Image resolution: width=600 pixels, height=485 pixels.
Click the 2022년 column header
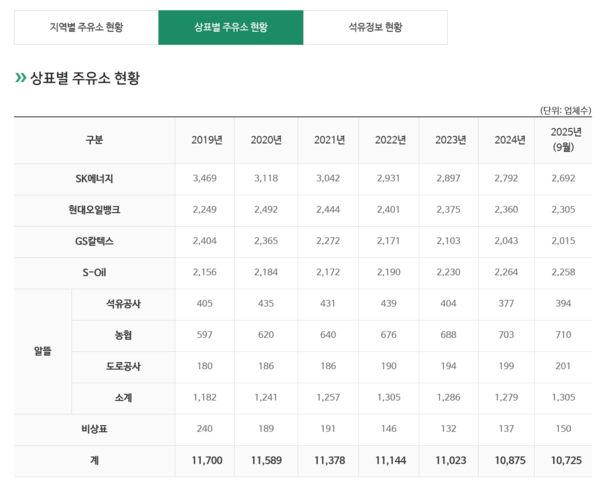coord(390,140)
